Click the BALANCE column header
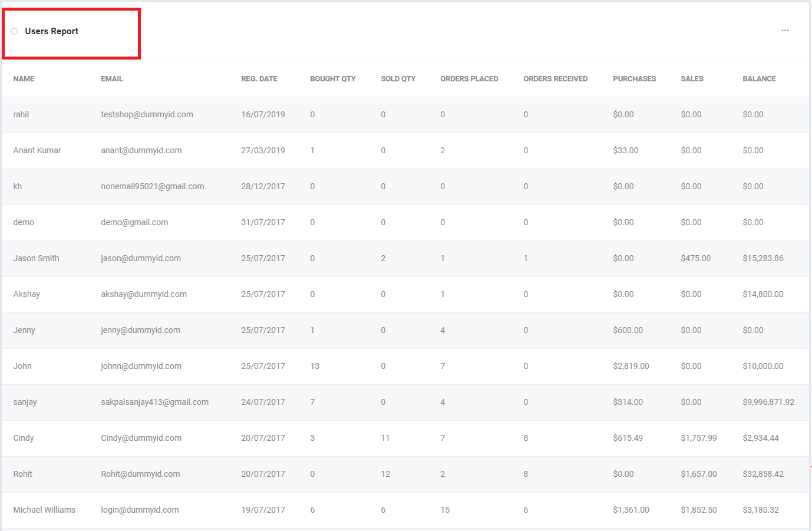 760,79
